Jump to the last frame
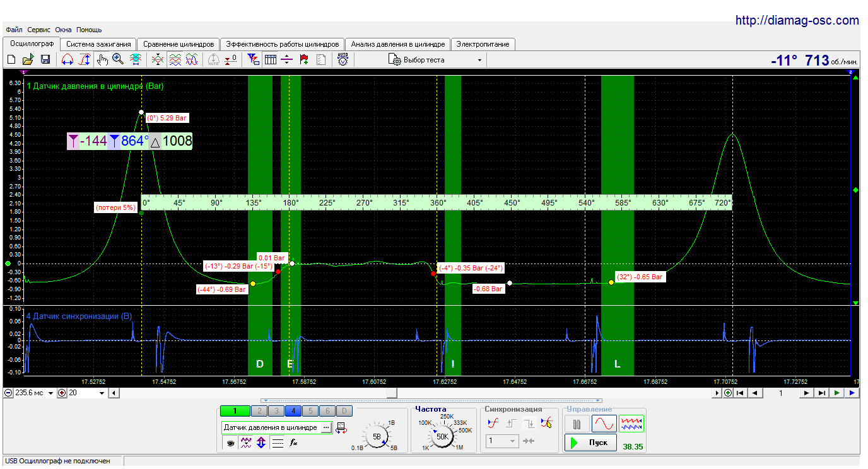This screenshot has height=469, width=868. click(821, 393)
